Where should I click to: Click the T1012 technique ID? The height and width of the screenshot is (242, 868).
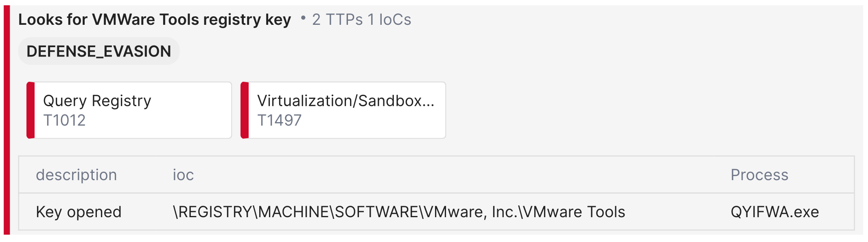[64, 120]
